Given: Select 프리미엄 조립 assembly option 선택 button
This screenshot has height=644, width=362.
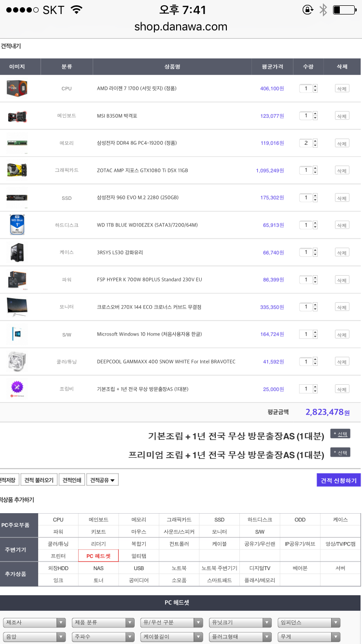Looking at the screenshot, I should (340, 452).
